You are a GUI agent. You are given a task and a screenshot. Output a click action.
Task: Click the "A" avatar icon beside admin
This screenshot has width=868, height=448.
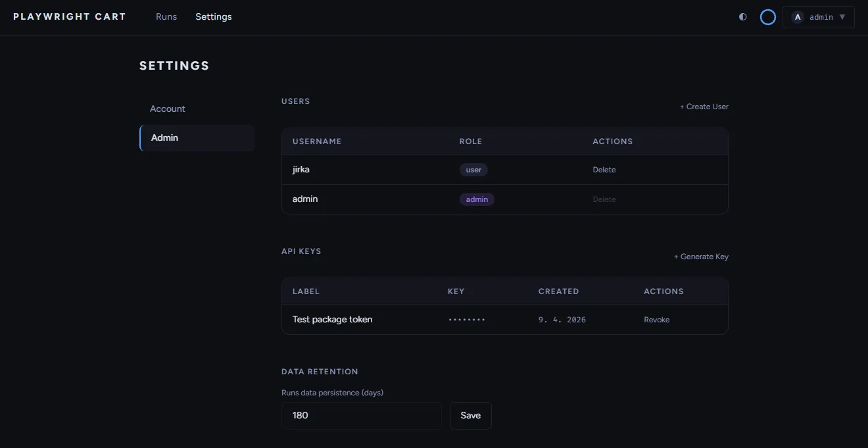tap(797, 16)
